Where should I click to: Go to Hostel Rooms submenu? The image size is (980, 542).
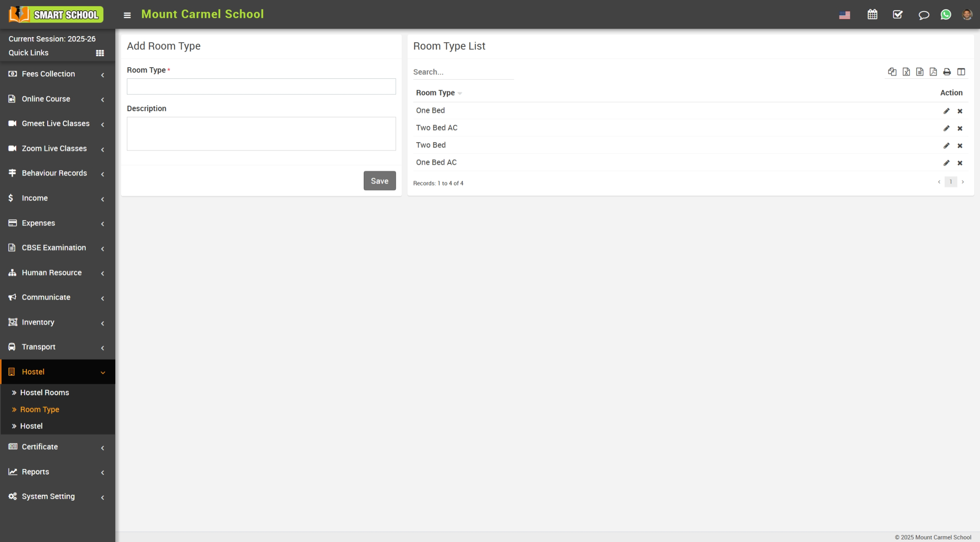(x=44, y=392)
